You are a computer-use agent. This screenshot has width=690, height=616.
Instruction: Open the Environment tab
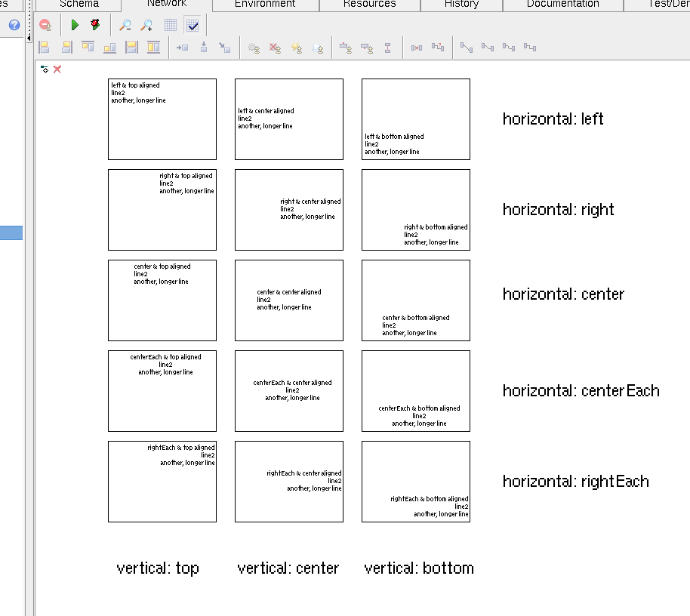tap(265, 5)
